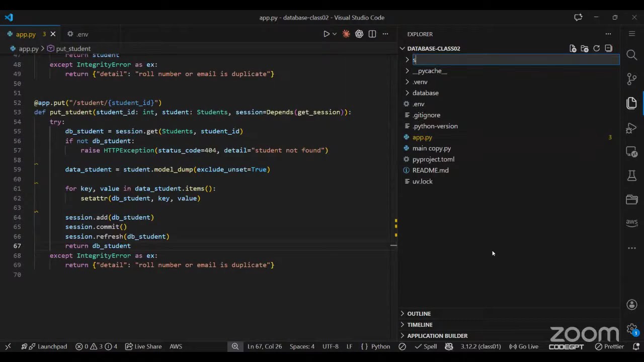
Task: Switch to the app.py editor tab
Action: [x=26, y=34]
